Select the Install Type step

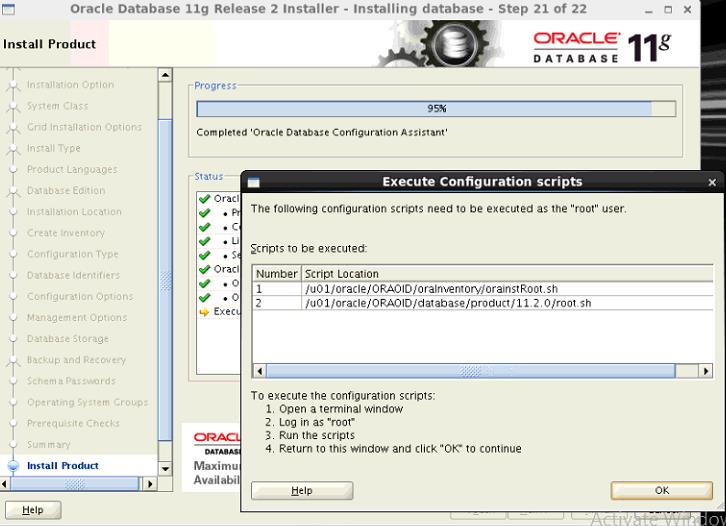54,148
